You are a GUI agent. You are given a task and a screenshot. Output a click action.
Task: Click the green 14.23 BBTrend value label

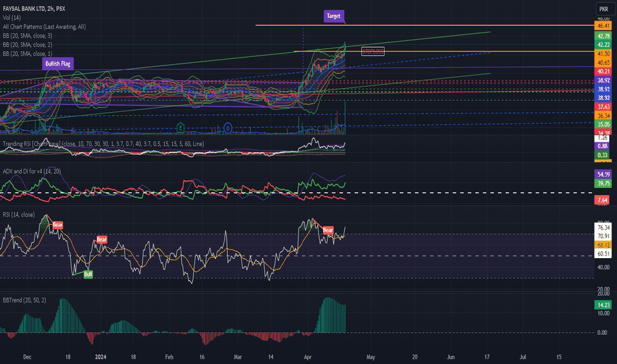pyautogui.click(x=603, y=305)
